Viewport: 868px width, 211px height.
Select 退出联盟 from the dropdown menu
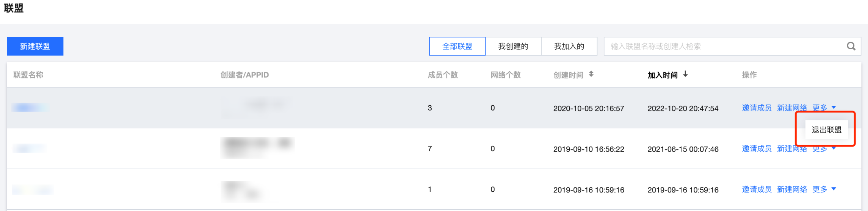[x=826, y=130]
